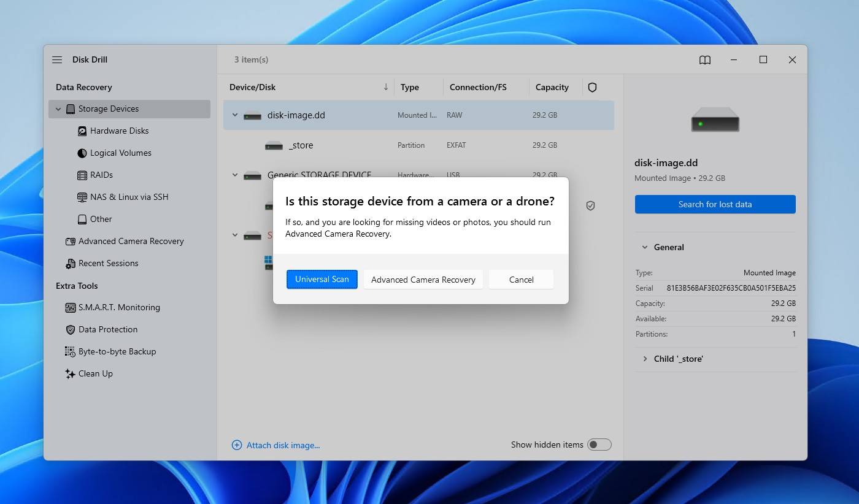
Task: Click the RAIDs icon
Action: [82, 175]
